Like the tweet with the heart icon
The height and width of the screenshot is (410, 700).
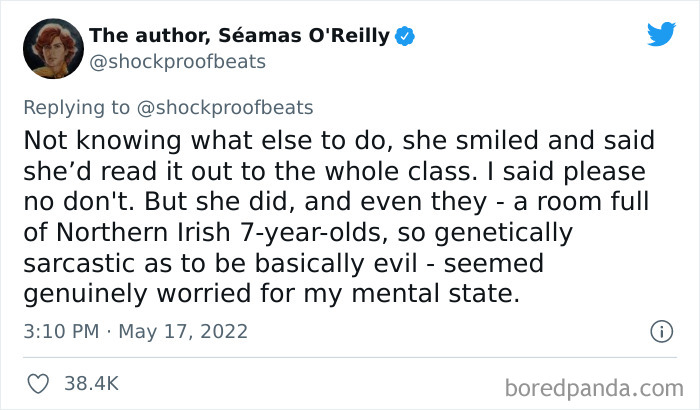41,383
